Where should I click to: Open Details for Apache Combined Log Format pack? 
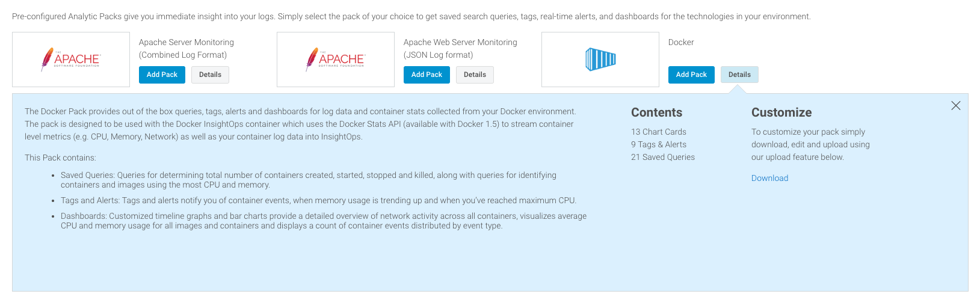210,75
